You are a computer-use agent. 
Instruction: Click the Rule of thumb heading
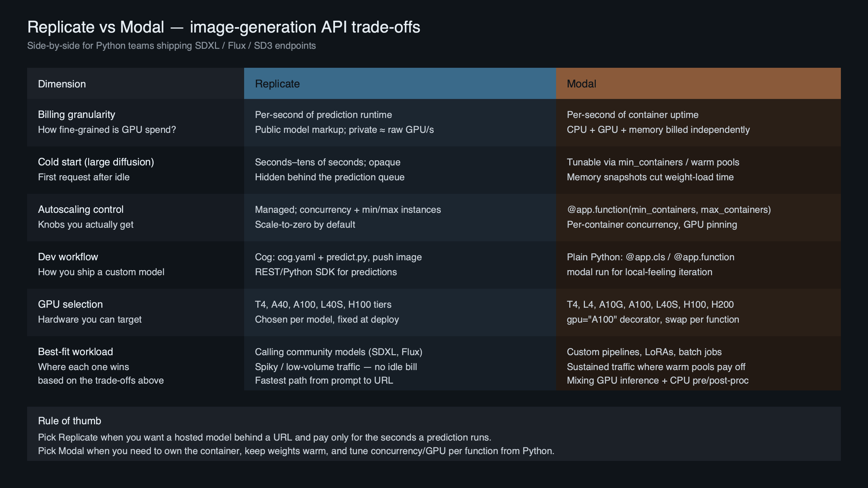pyautogui.click(x=70, y=421)
